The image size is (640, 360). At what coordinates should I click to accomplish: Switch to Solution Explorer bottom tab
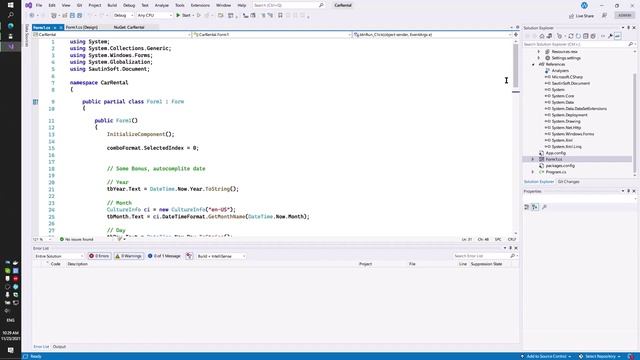[539, 182]
